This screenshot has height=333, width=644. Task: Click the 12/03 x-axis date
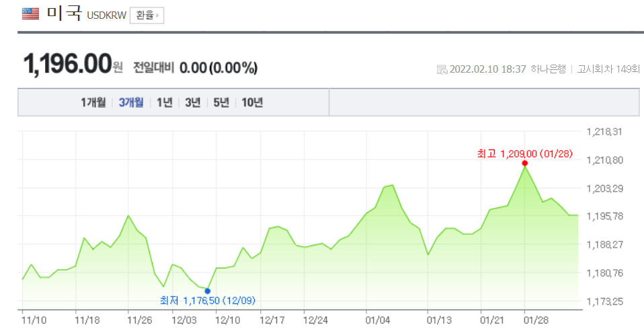point(184,320)
